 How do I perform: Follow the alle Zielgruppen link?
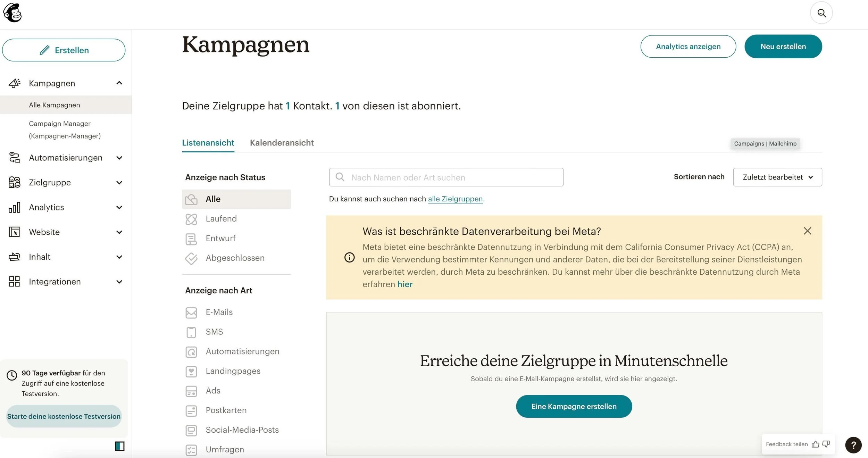[x=455, y=199]
